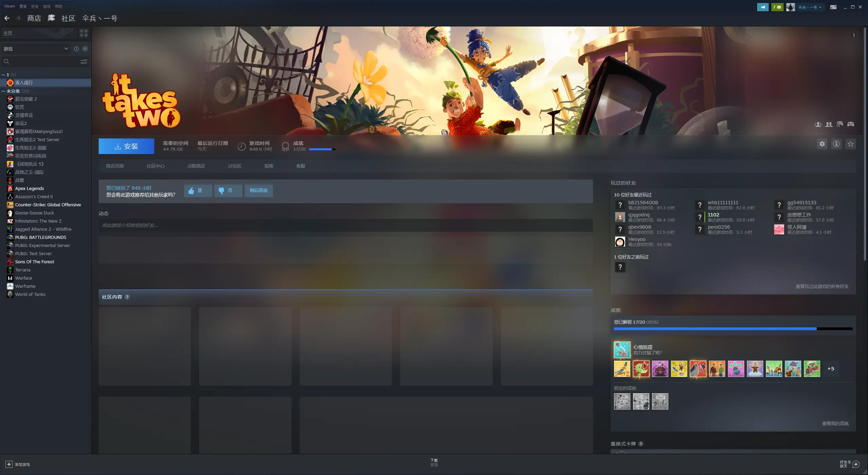The width and height of the screenshot is (868, 475).
Task: Open game settings gear icon
Action: (822, 144)
